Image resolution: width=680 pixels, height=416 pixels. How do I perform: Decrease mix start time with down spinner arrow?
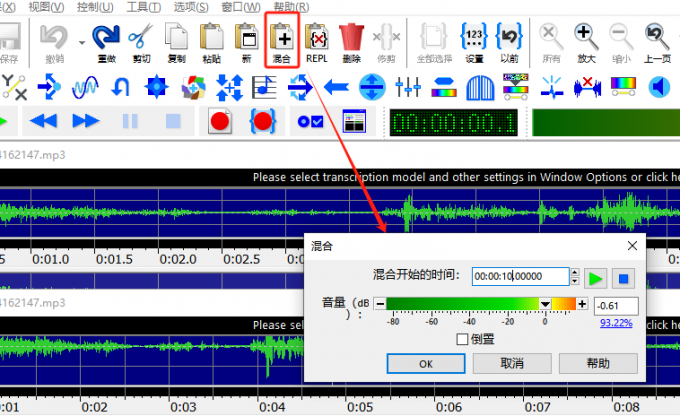tap(574, 281)
